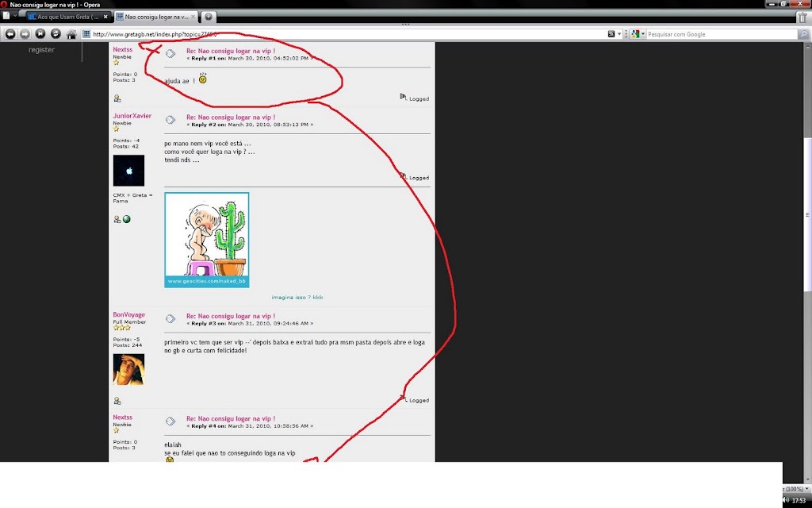Screen dimensions: 812x508
Task: Open the Home page icon
Action: coord(71,34)
